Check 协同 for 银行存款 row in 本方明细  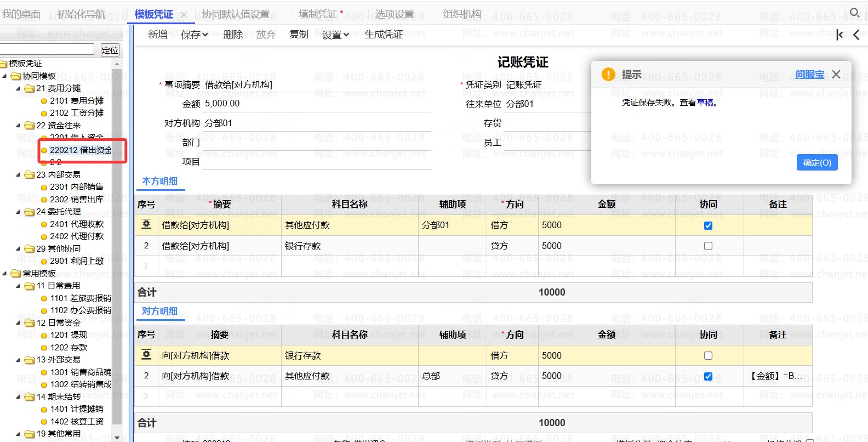(x=708, y=246)
